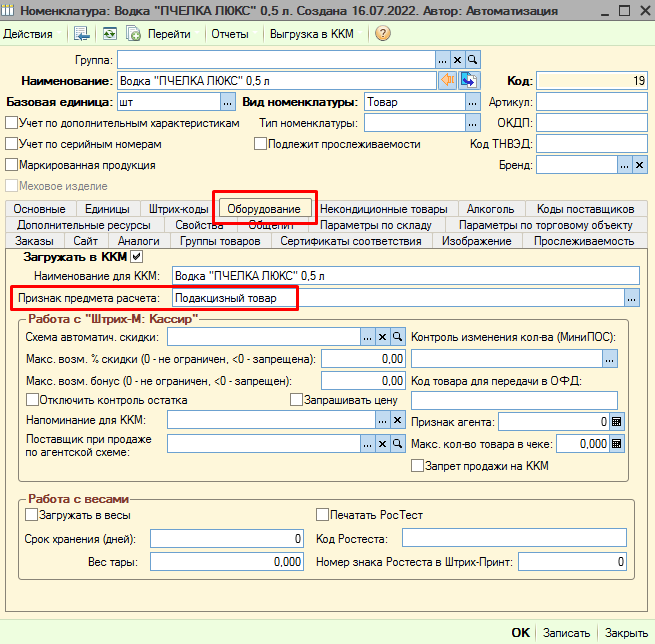Click magnifier icon next to Группа field

tap(473, 60)
